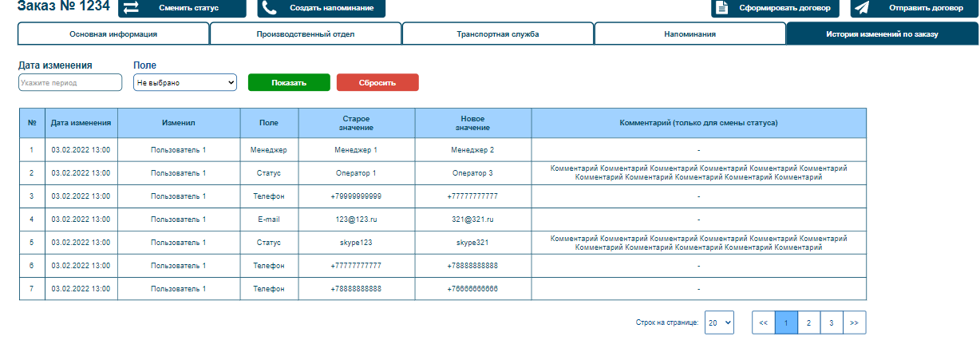Viewport: 980px width, 356px height.
Task: Click the Дата изменения column header
Action: tap(81, 123)
